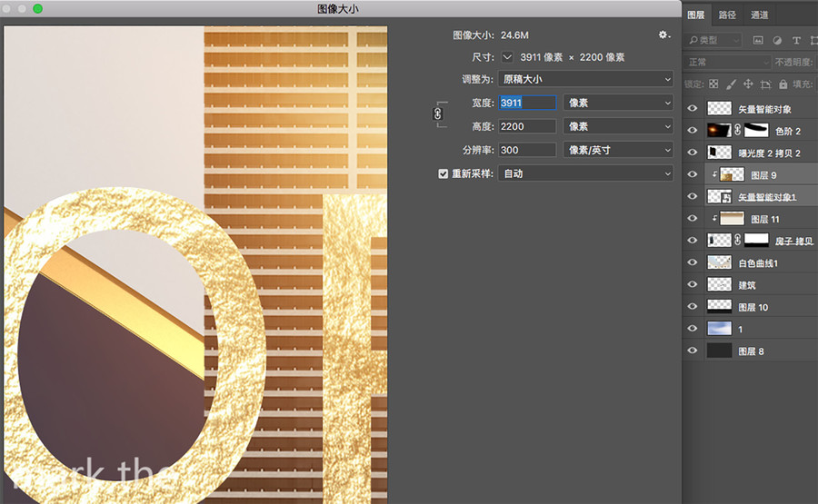Switch to the 图层 tab
Screen dimensions: 818x504
(696, 15)
